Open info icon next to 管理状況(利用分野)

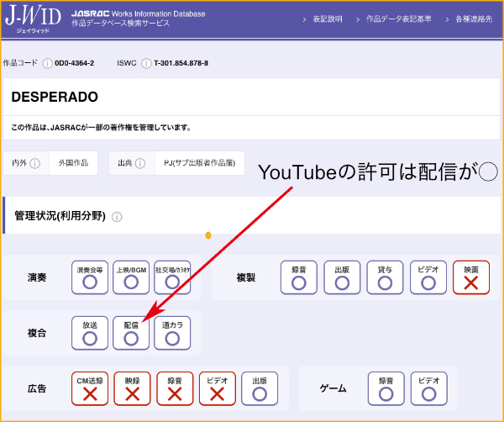117,217
